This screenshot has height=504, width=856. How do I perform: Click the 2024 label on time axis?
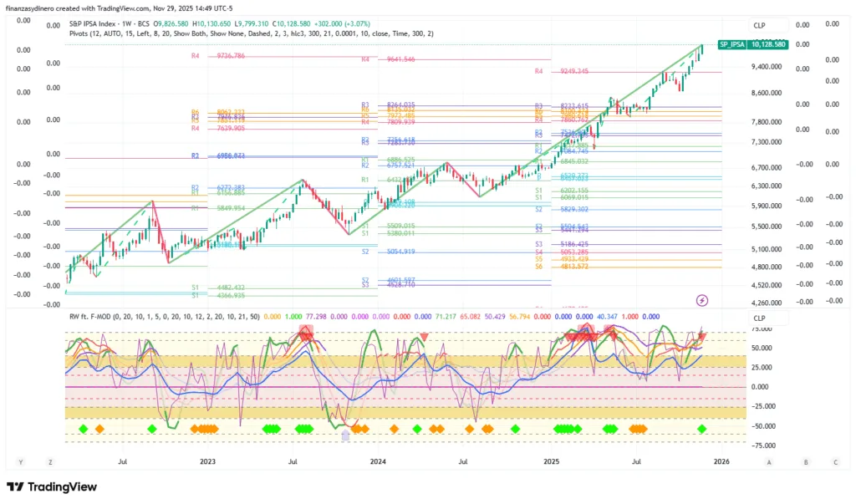tap(378, 461)
